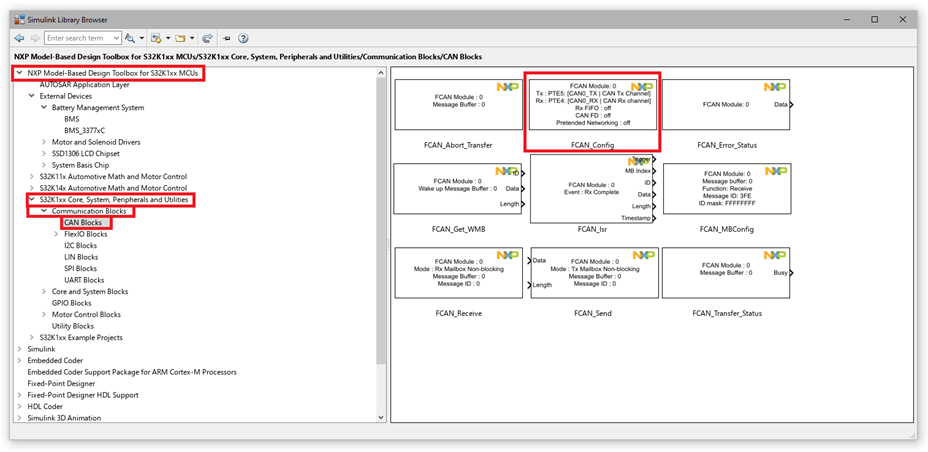The width and height of the screenshot is (928, 452).
Task: Collapse the Communication Blocks node
Action: pos(44,211)
